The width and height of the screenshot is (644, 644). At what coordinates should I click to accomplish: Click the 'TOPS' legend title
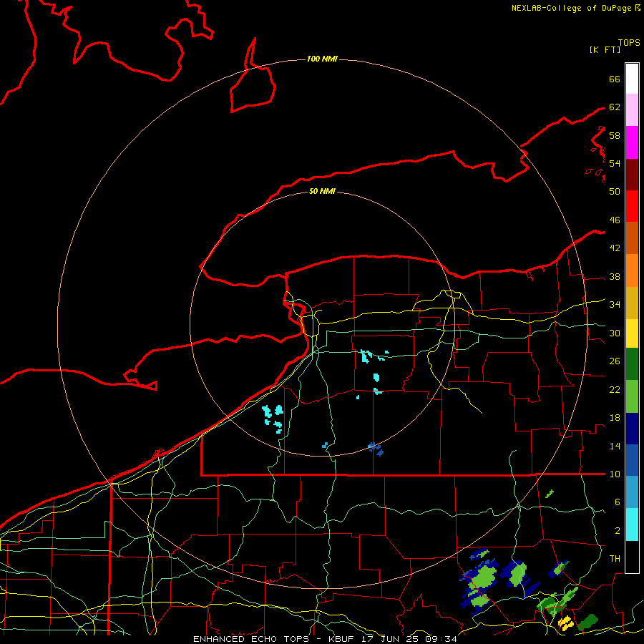pos(629,43)
